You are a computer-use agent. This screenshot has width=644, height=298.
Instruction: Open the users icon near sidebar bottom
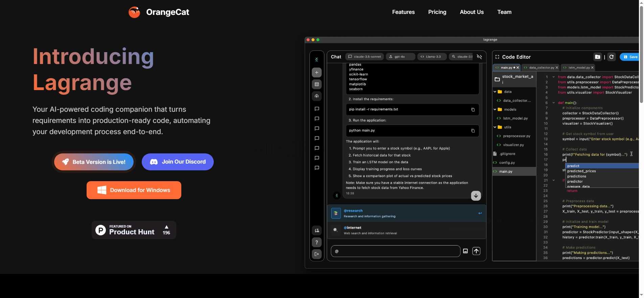[x=317, y=231]
